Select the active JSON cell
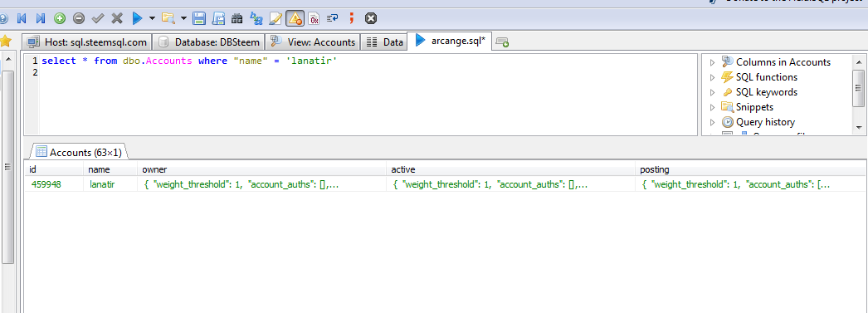868x313 pixels. 510,184
